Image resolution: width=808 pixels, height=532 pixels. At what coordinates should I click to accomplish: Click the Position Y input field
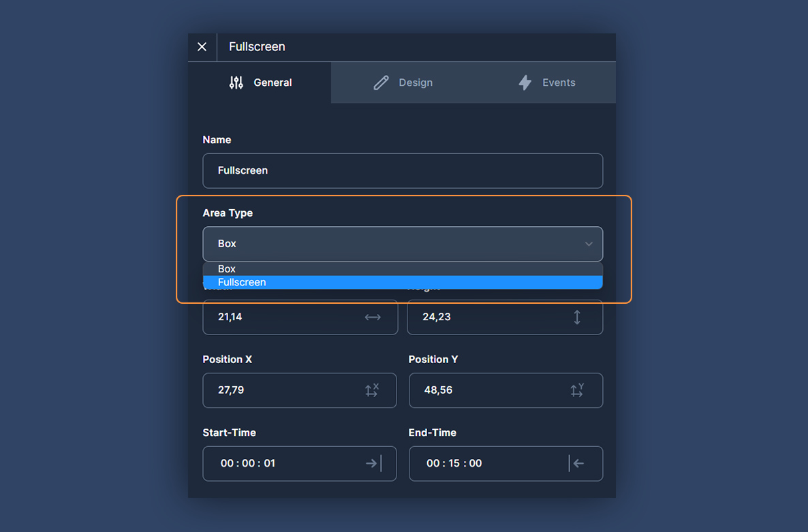click(x=506, y=390)
